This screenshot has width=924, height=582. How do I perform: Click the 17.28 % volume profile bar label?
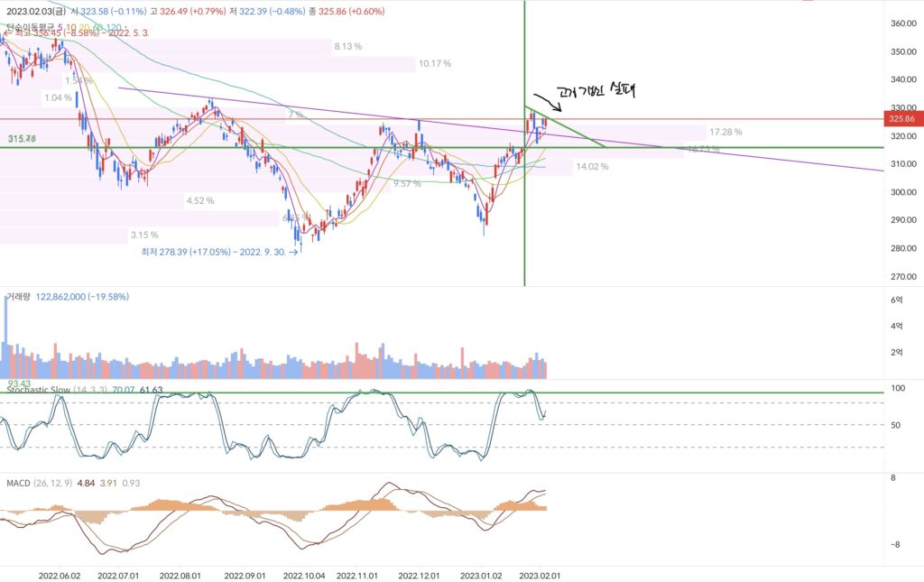[x=725, y=133]
